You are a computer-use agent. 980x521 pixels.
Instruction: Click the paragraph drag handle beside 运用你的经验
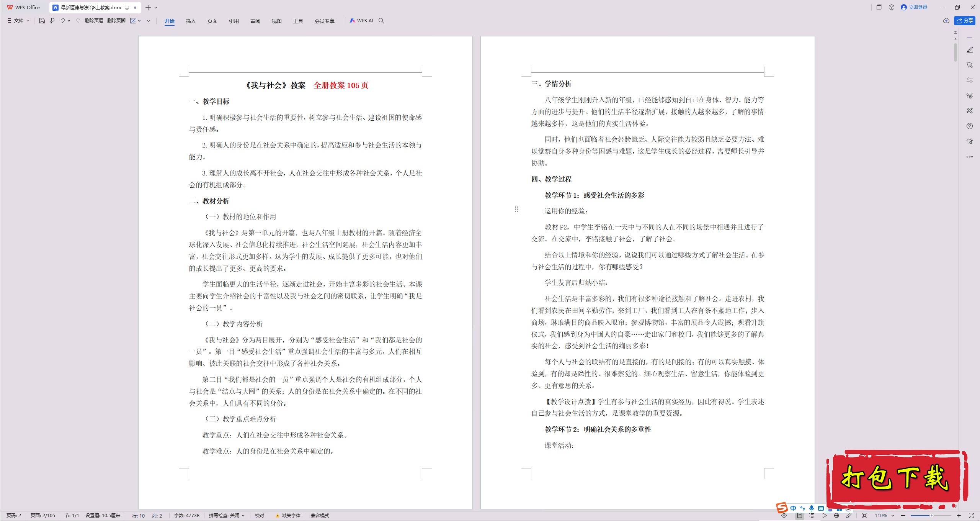point(516,209)
